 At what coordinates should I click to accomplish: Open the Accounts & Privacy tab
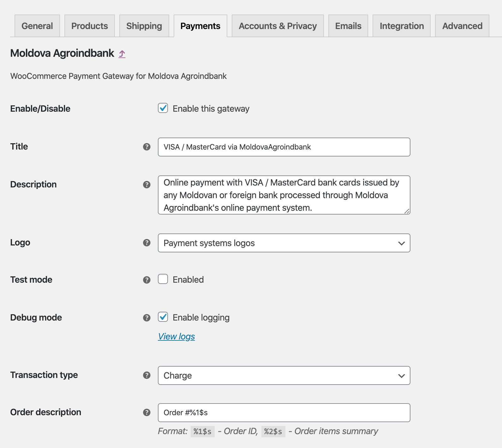[278, 26]
